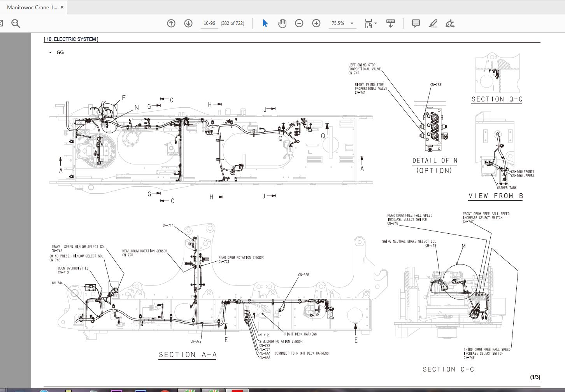Zoom out with the minus icon
Viewport: 565px width, 392px height.
pos(299,23)
